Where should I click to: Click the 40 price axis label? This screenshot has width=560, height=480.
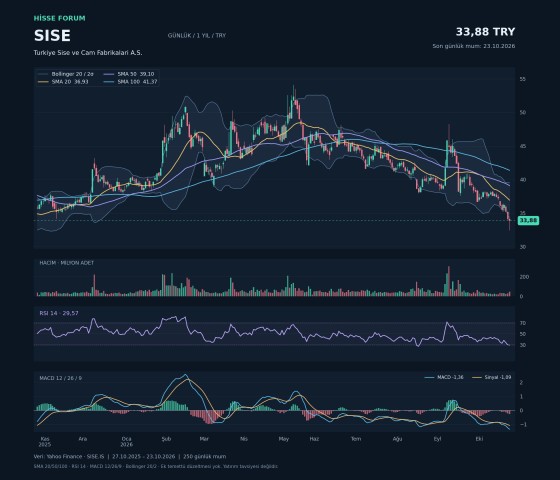coord(522,180)
